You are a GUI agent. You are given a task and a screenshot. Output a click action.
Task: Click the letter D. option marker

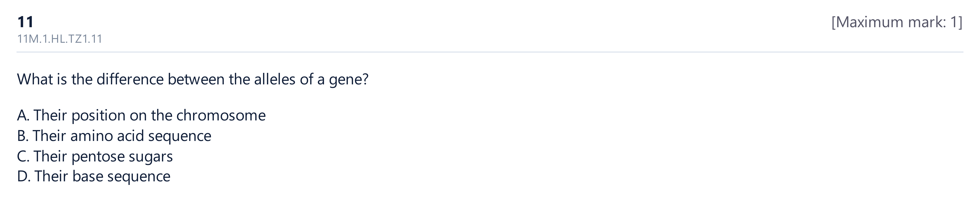[x=24, y=176]
